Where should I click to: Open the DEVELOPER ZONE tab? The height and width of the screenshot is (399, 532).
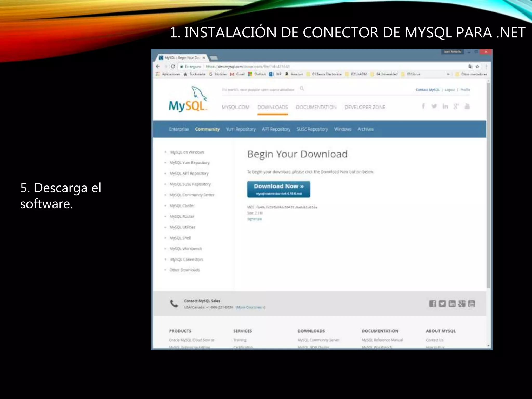point(365,107)
